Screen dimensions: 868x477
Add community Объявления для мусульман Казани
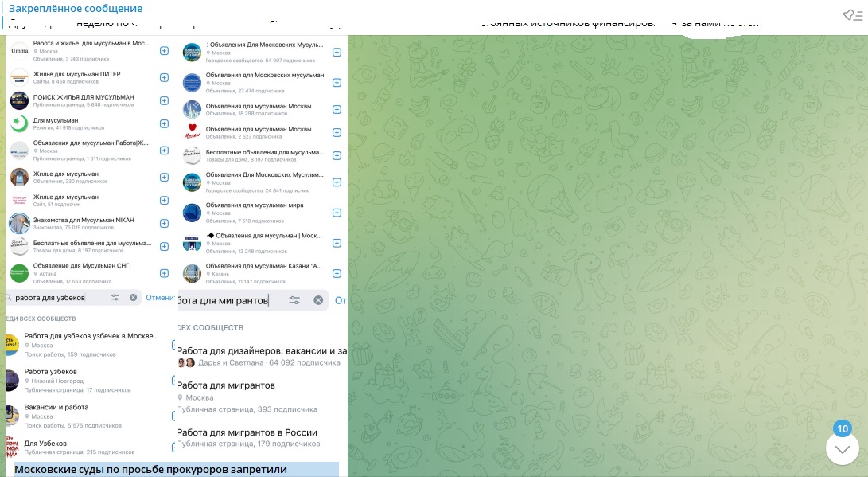[x=337, y=274]
